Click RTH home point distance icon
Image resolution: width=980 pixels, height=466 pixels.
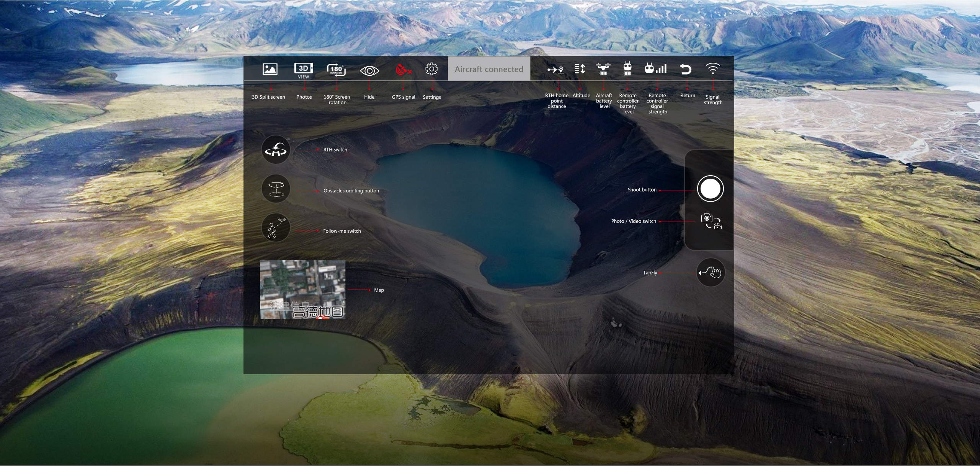(x=555, y=70)
